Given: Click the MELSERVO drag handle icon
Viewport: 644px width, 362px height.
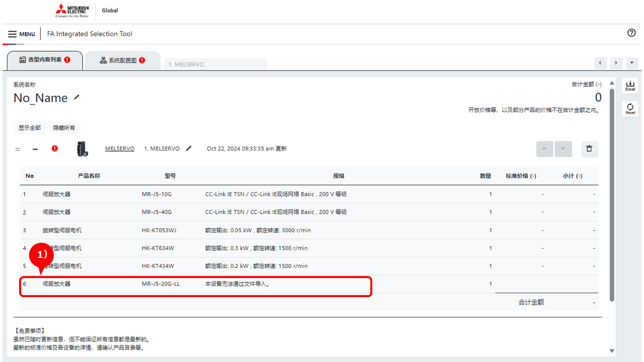Looking at the screenshot, I should click(18, 149).
